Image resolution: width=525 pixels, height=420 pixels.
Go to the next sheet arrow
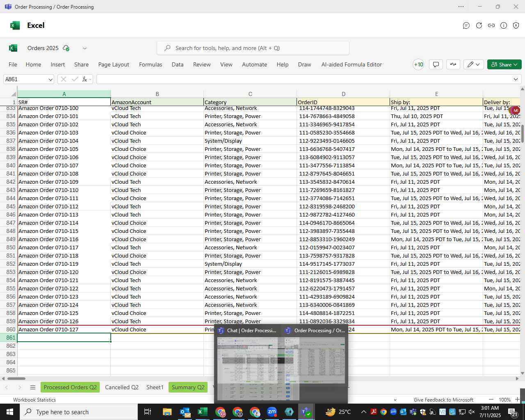click(x=20, y=387)
